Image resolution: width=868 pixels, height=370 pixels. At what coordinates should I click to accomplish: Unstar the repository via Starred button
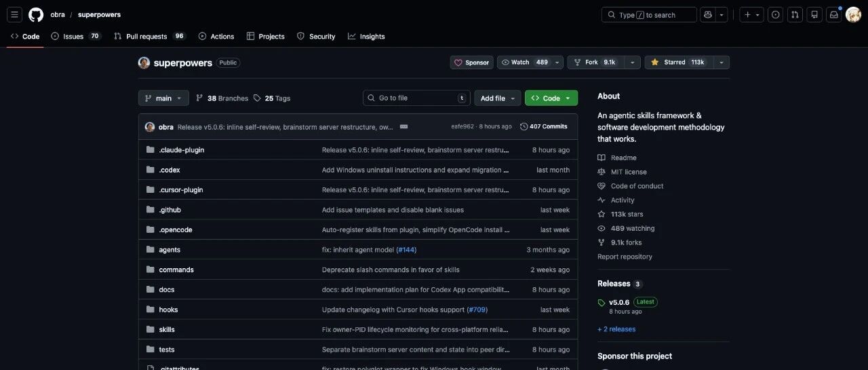pos(677,62)
